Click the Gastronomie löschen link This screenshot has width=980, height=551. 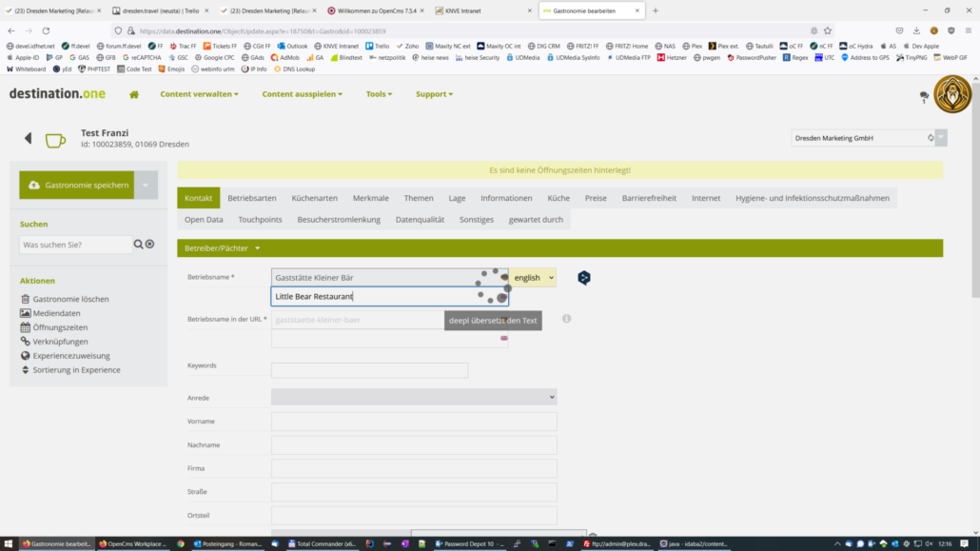tap(70, 299)
